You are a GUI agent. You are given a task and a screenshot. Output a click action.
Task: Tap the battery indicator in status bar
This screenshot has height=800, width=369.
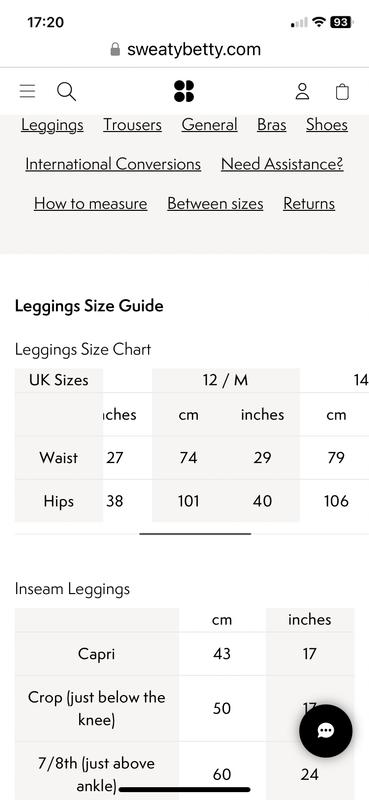click(x=341, y=22)
